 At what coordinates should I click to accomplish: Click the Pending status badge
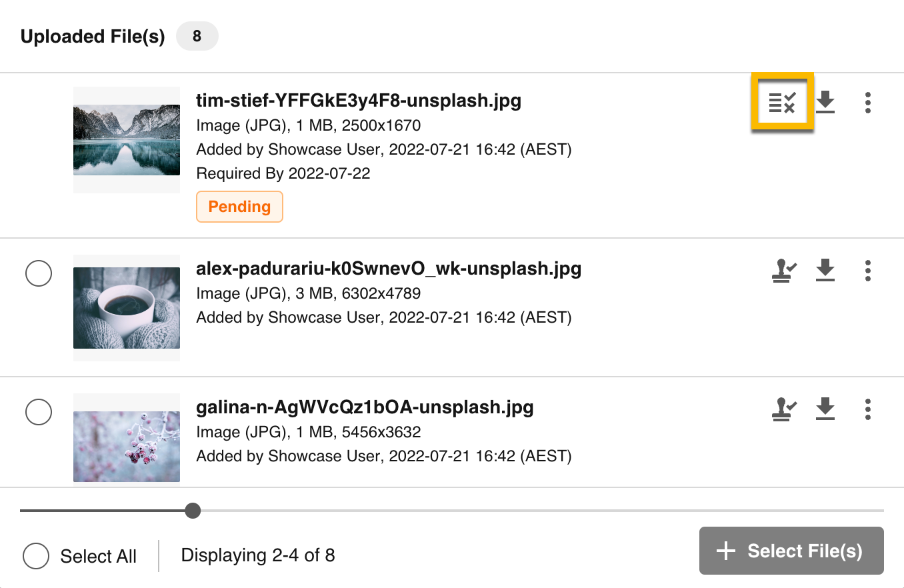click(x=239, y=207)
